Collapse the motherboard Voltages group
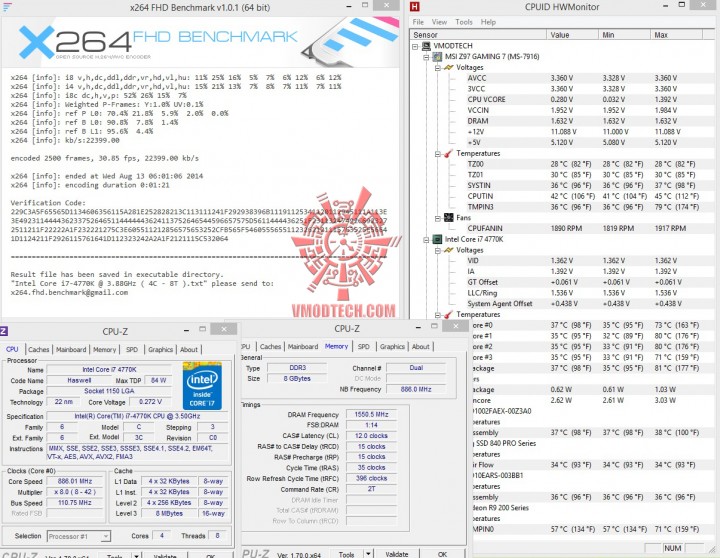720x558 pixels. pyautogui.click(x=438, y=68)
